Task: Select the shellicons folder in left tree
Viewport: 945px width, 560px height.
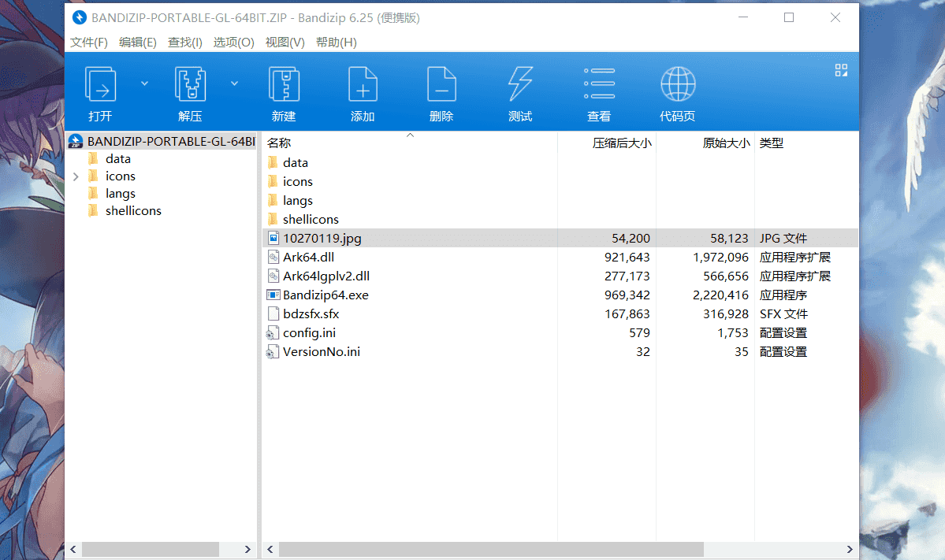Action: click(x=133, y=211)
